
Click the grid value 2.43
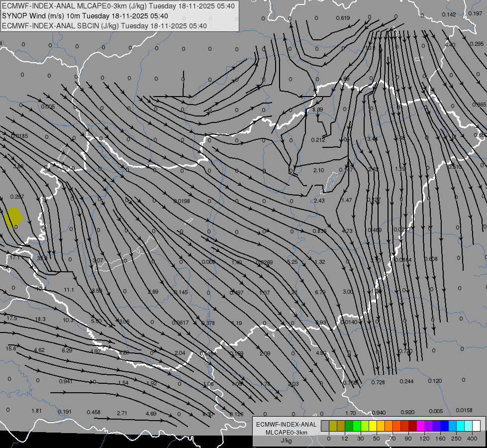319,201
